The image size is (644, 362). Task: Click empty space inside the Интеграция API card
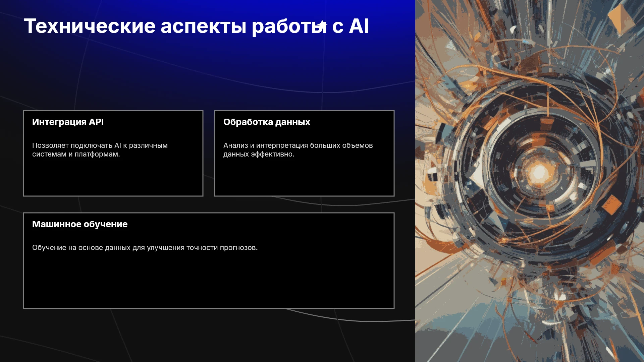pos(113,178)
